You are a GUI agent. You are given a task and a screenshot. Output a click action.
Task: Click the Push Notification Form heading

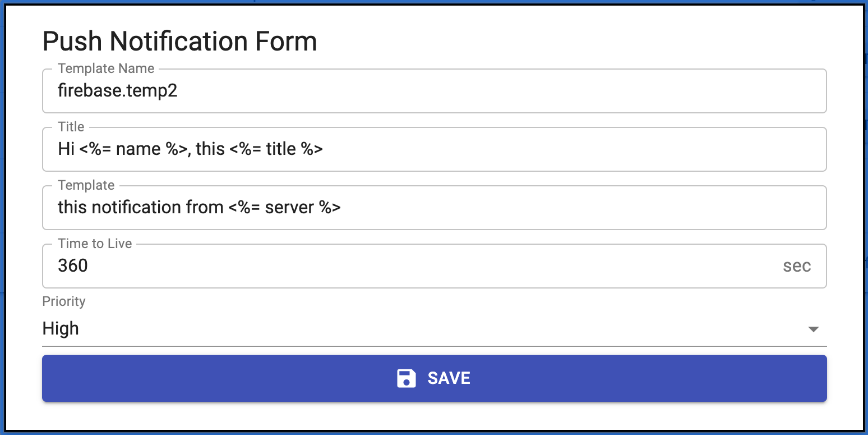coord(179,42)
